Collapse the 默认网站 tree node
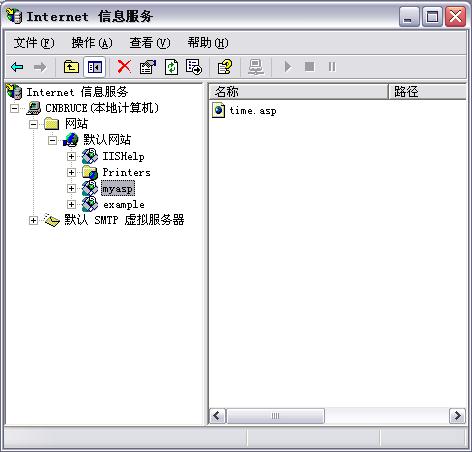 (x=52, y=140)
